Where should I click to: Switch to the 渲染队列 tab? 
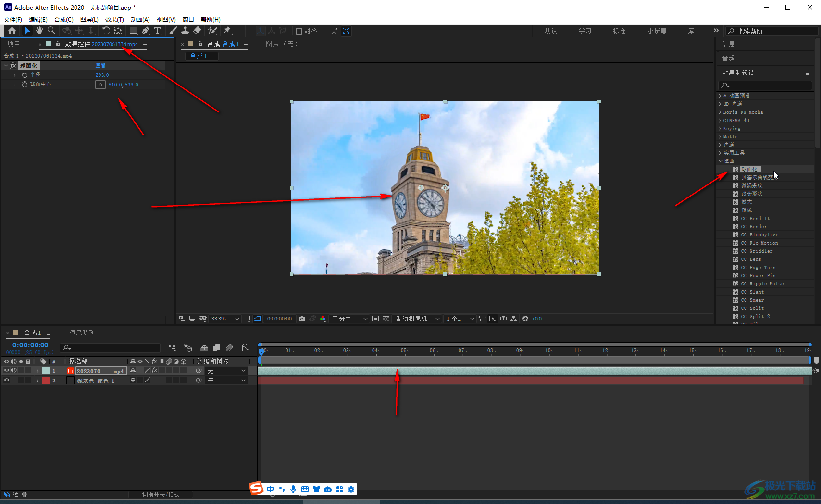pos(82,332)
